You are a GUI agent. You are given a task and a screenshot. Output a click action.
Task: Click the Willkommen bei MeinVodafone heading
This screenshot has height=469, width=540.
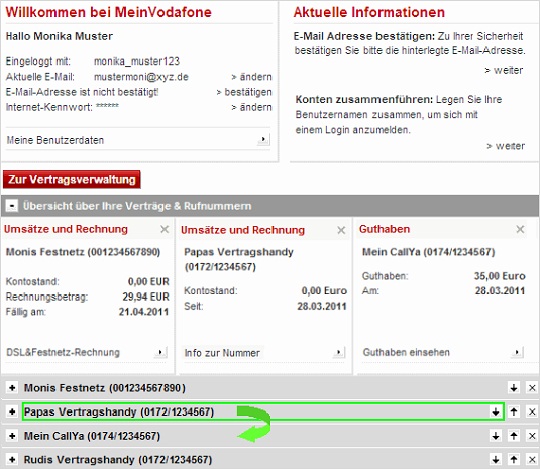pyautogui.click(x=108, y=12)
